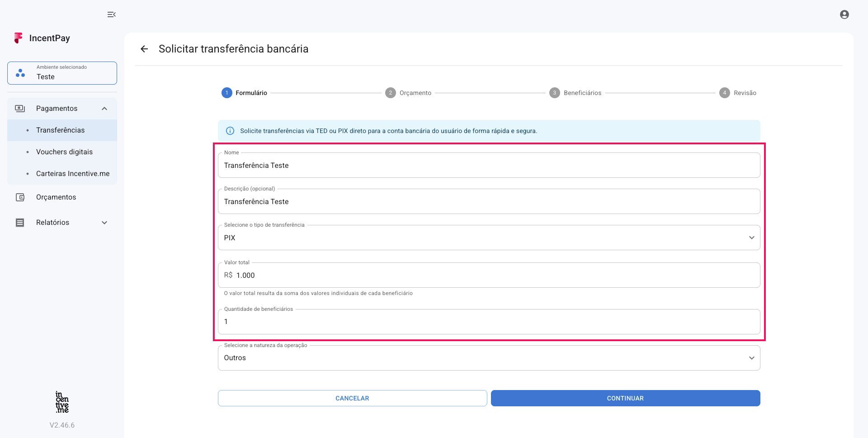
Task: Click the Orçamentos wallet icon
Action: [20, 197]
